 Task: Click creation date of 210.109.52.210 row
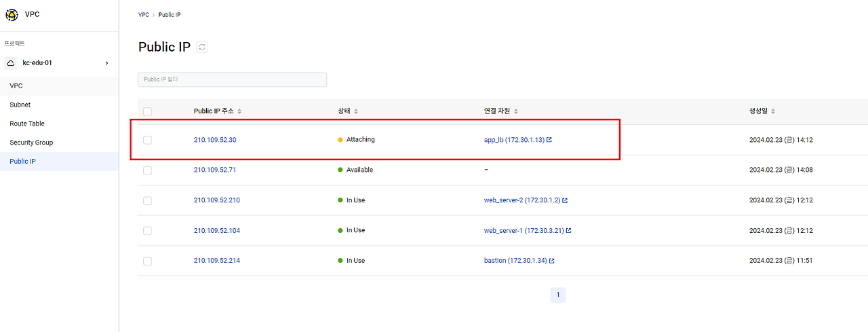(781, 200)
